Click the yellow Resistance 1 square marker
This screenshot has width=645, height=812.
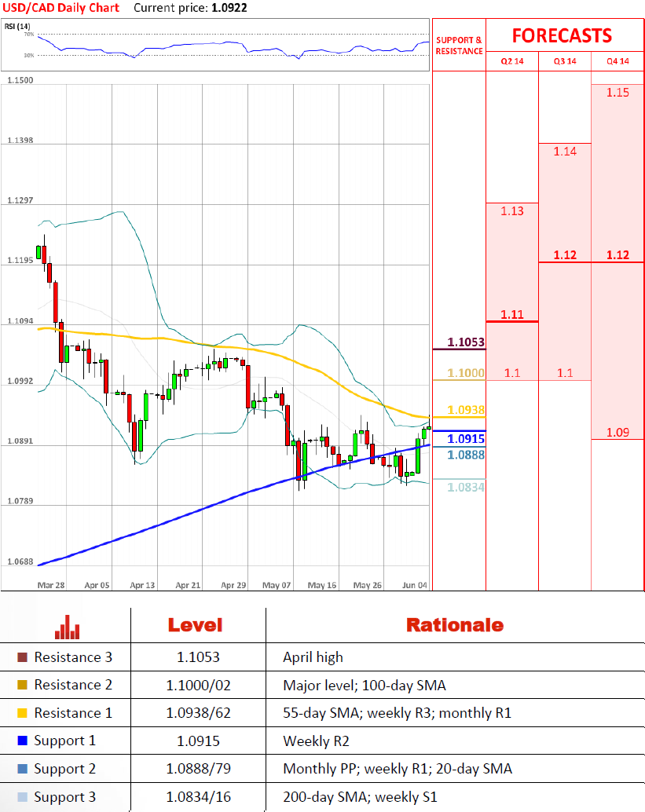pyautogui.click(x=21, y=714)
